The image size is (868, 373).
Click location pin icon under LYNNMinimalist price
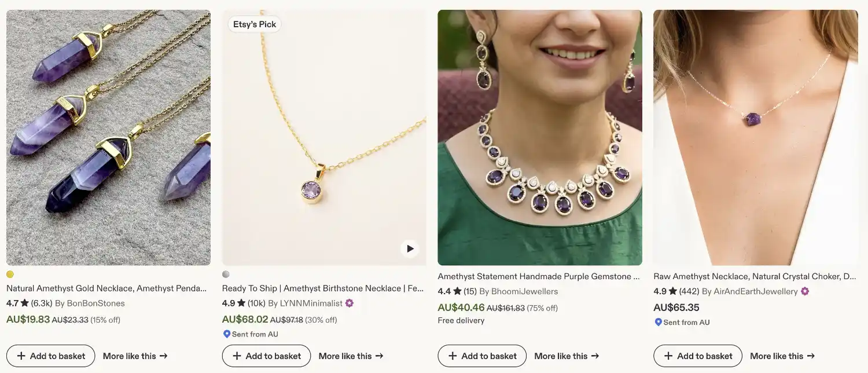[x=227, y=334]
